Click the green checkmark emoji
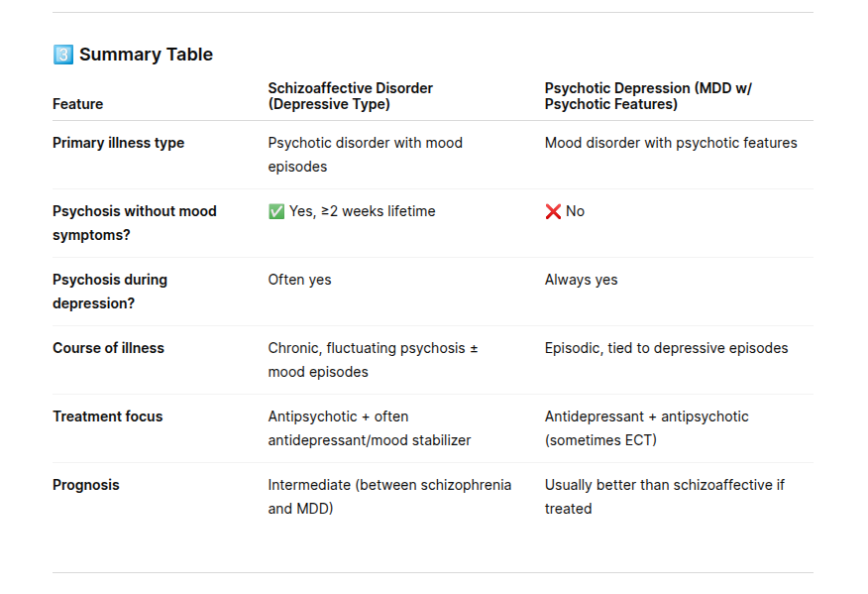Image resolution: width=868 pixels, height=594 pixels. [276, 211]
